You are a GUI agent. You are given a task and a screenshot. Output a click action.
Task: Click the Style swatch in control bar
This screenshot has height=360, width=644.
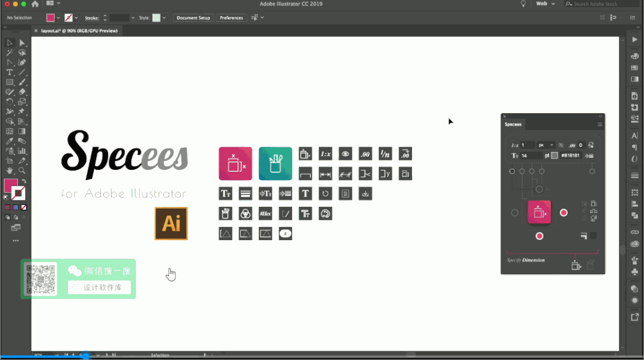(x=156, y=18)
